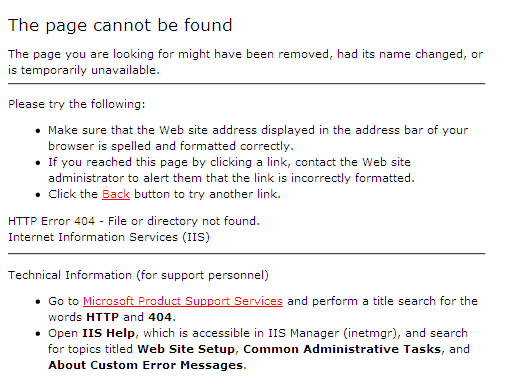The height and width of the screenshot is (391, 511).
Task: Click the "Please try the following:" text
Action: click(77, 104)
